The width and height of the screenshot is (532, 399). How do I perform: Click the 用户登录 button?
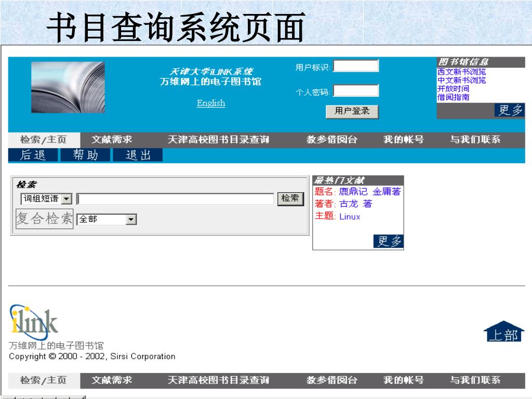point(352,111)
